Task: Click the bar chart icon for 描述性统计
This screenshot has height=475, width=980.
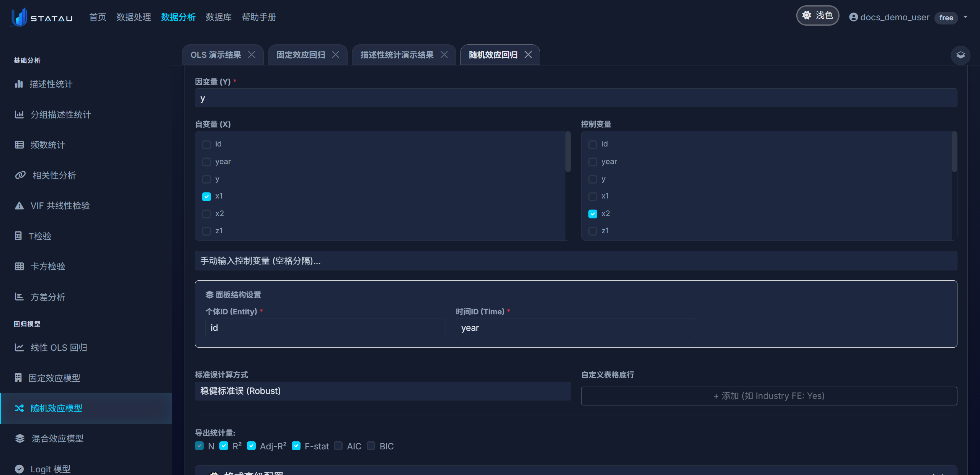Action: (19, 84)
